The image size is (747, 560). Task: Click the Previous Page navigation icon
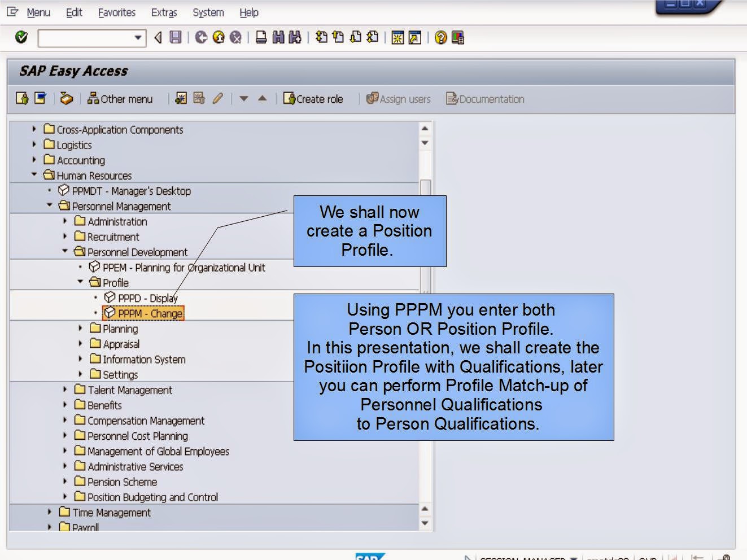pos(338,37)
